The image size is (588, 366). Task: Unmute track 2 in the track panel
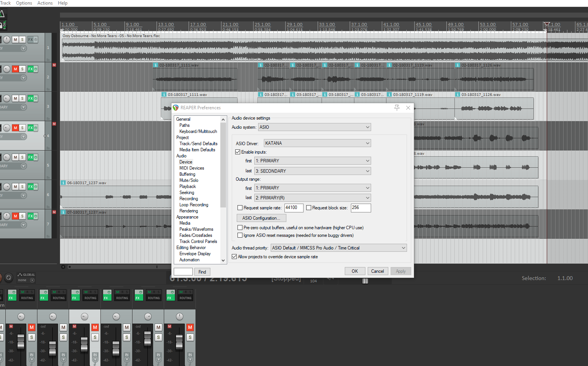click(15, 69)
